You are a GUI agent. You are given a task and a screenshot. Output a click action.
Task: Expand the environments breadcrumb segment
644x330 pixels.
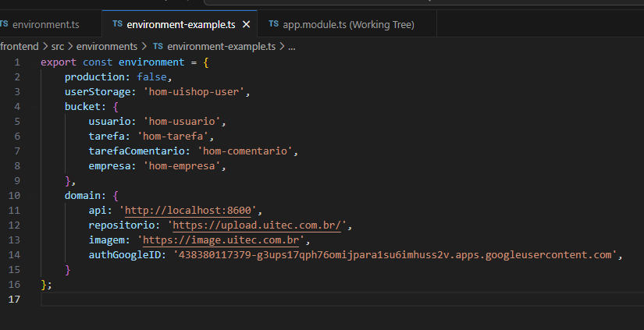point(108,47)
